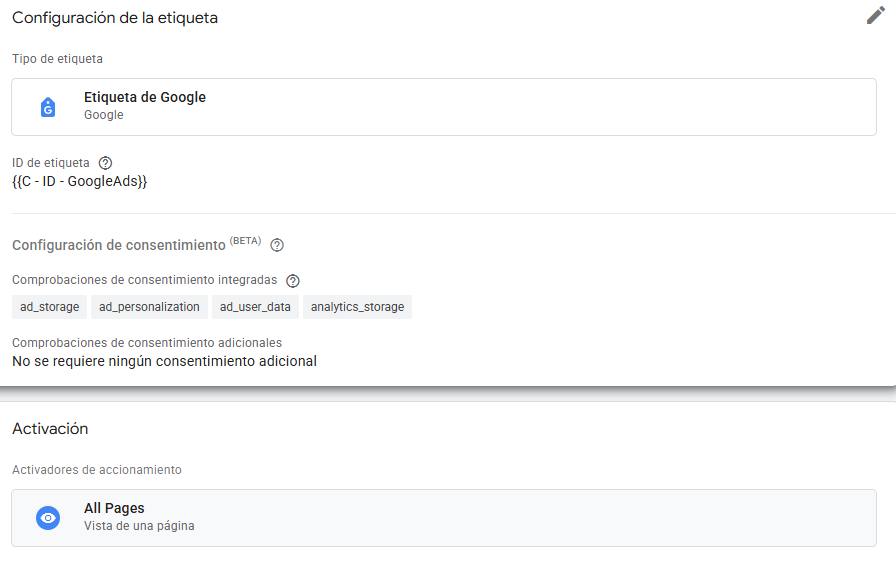Click the {{C - ID - GoogleAds}} tag ID value
This screenshot has height=563, width=896.
pos(80,181)
